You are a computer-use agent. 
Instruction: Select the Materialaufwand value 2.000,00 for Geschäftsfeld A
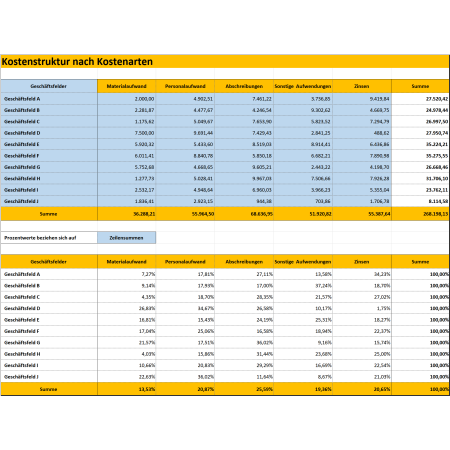pos(126,99)
